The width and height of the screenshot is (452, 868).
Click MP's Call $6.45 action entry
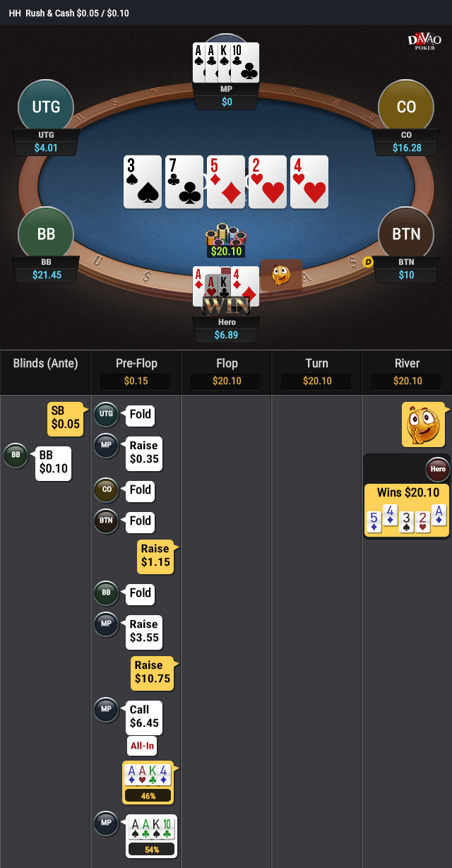coord(144,717)
